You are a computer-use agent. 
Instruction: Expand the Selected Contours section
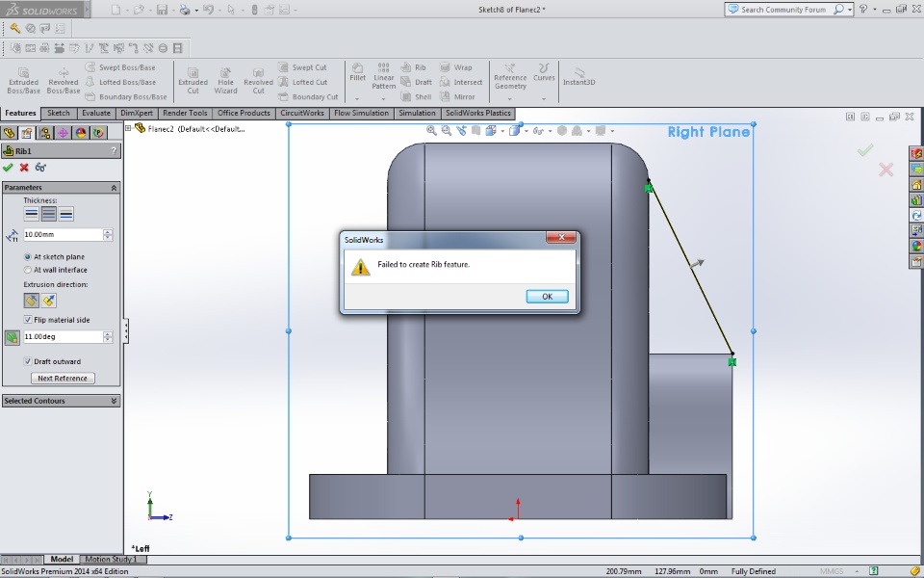coord(114,401)
